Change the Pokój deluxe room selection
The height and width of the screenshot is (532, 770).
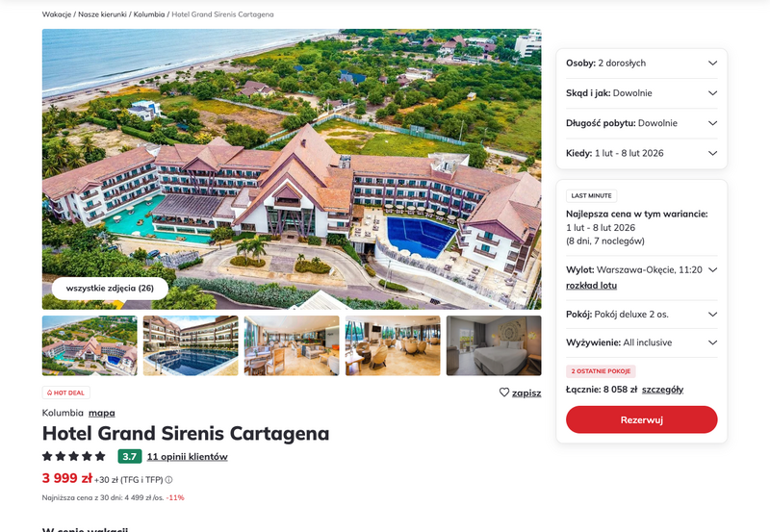coord(641,314)
